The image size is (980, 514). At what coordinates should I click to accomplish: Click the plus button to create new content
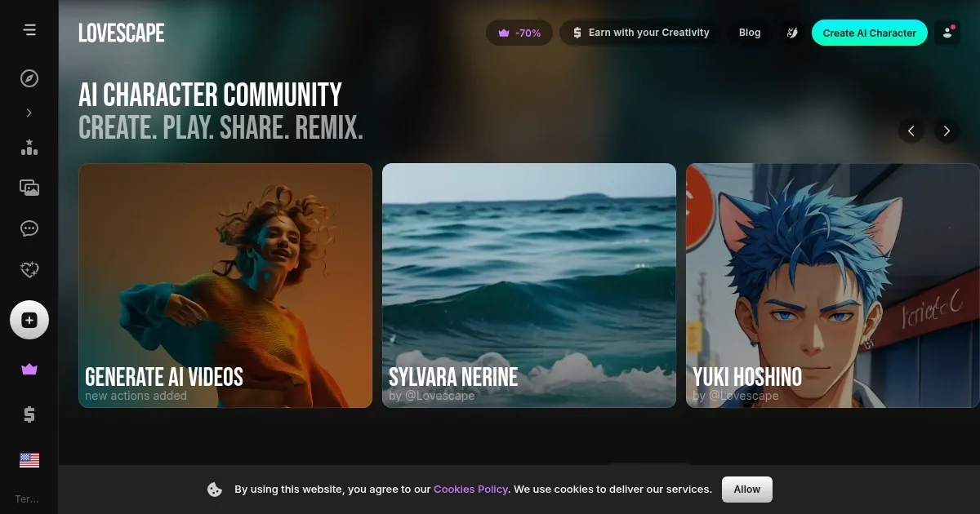pos(29,320)
